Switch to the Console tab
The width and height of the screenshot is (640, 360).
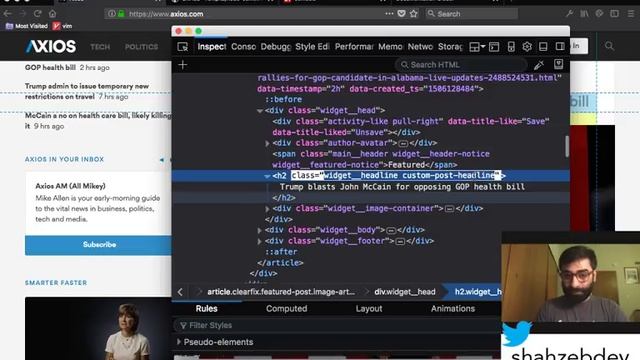243,47
